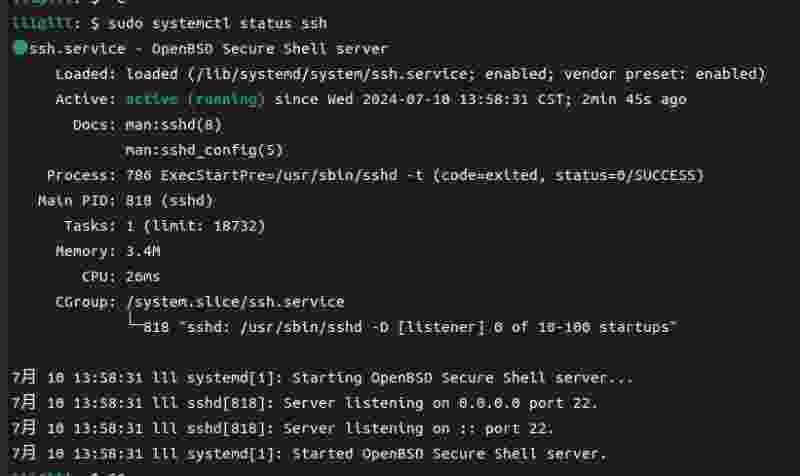Image resolution: width=800 pixels, height=476 pixels.
Task: Click the sshd listener process line
Action: pos(410,328)
